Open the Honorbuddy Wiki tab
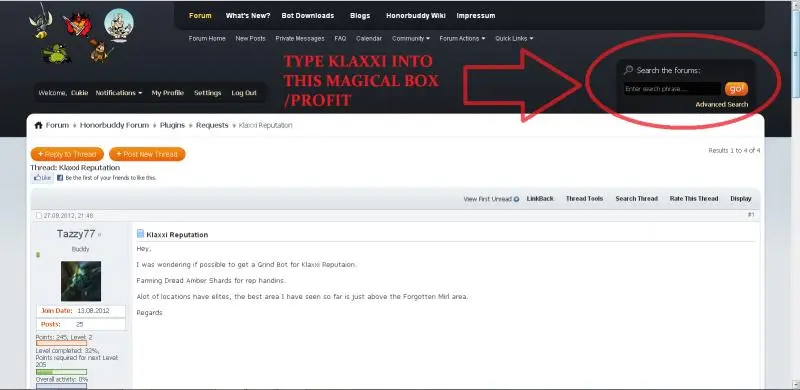Viewport: 800px width, 390px height. pos(416,15)
